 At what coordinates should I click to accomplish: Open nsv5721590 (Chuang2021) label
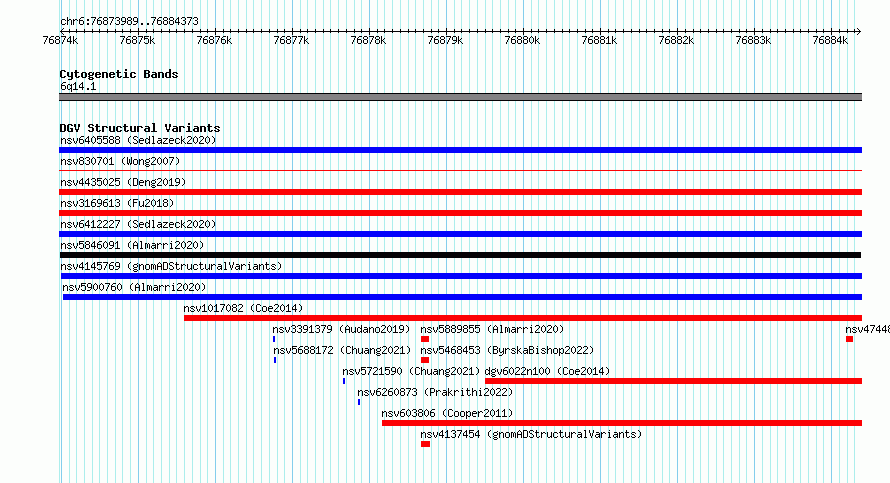(411, 371)
